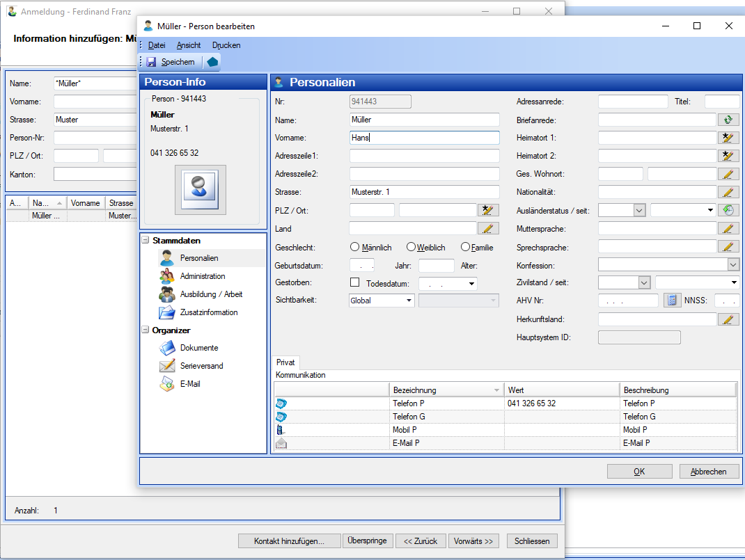Click the edit icon beside Heimatort 1
Viewport: 745px width, 560px height.
pos(728,138)
